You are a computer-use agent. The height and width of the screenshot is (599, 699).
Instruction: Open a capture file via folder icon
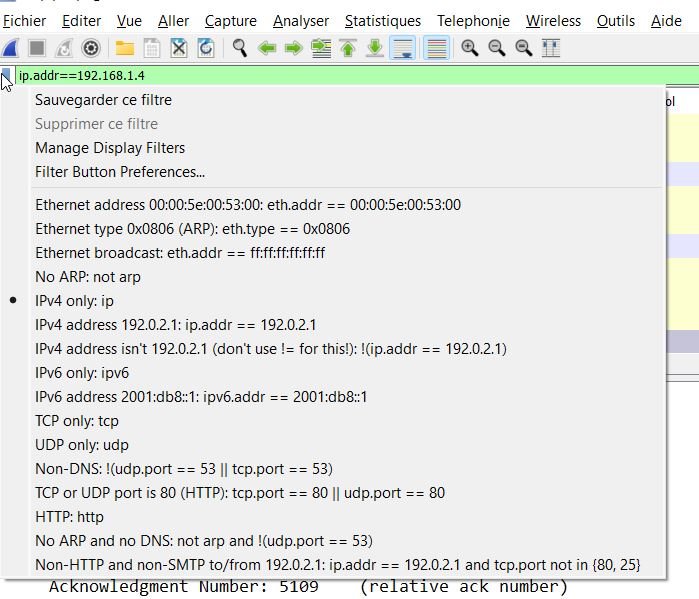pos(125,48)
